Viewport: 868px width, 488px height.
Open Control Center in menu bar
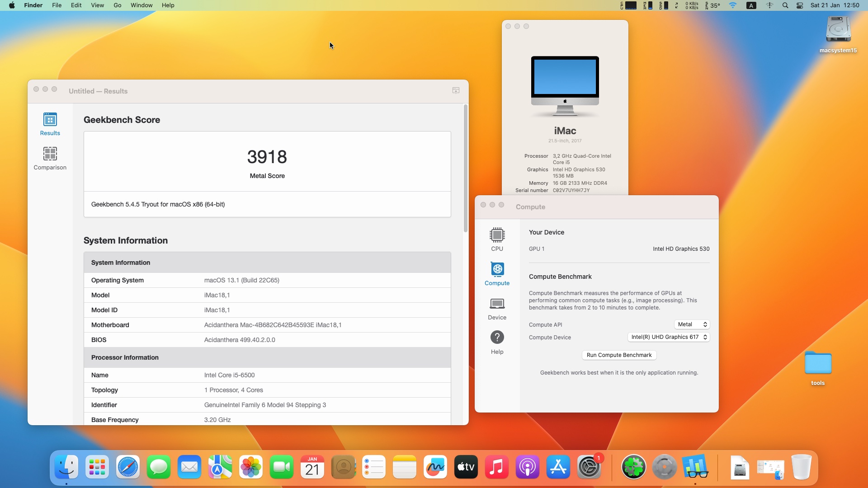pos(800,5)
